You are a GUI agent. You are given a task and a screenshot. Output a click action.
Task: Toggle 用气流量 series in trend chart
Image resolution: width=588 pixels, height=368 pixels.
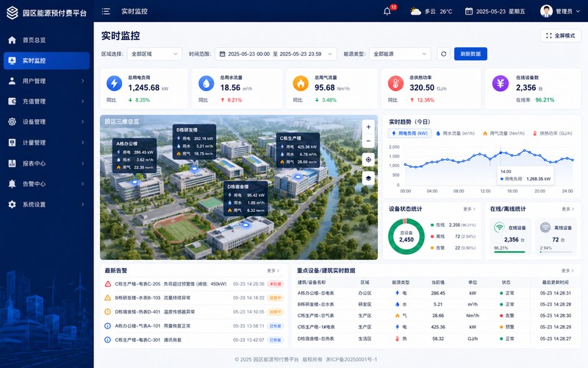(x=503, y=133)
